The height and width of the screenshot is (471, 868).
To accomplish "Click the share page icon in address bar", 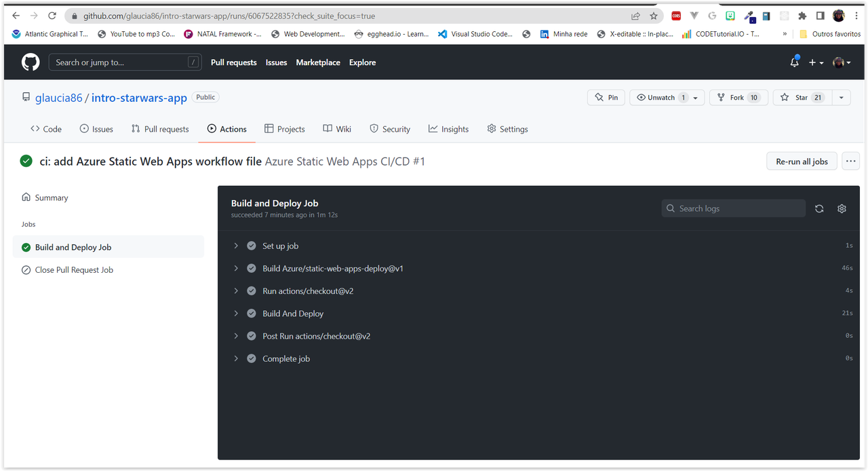I will pyautogui.click(x=635, y=16).
